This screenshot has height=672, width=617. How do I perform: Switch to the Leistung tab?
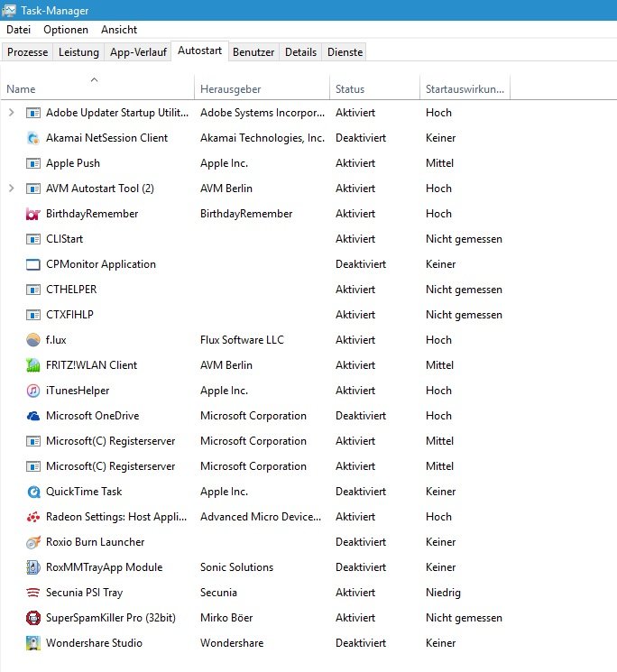(78, 52)
